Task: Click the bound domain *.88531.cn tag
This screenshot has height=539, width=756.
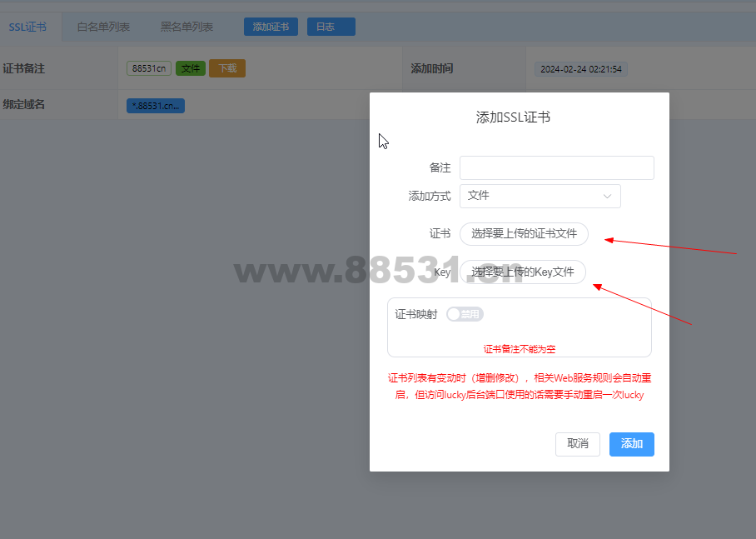Action: pos(156,106)
